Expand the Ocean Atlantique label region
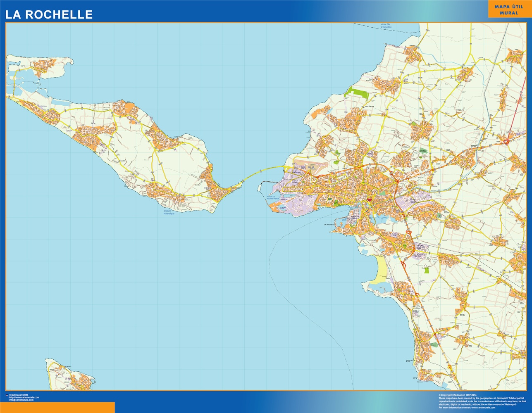Viewport: 532px width, 413px height. click(168, 212)
